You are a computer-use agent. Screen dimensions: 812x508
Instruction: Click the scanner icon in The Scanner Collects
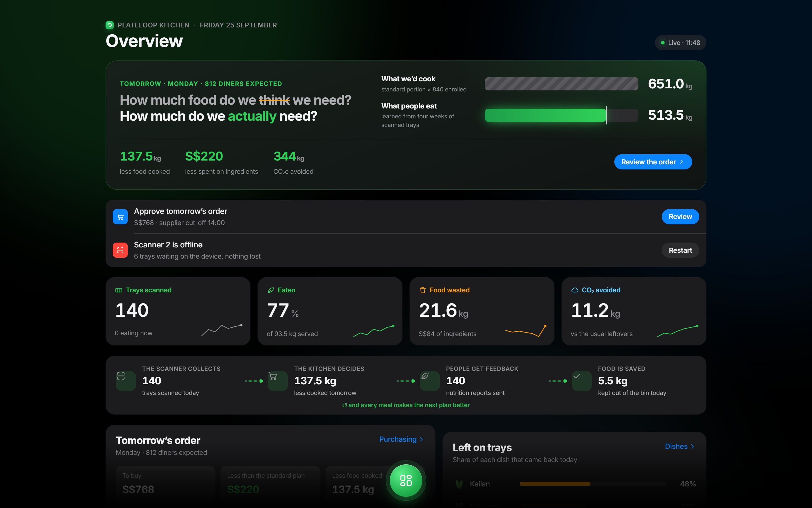click(121, 376)
